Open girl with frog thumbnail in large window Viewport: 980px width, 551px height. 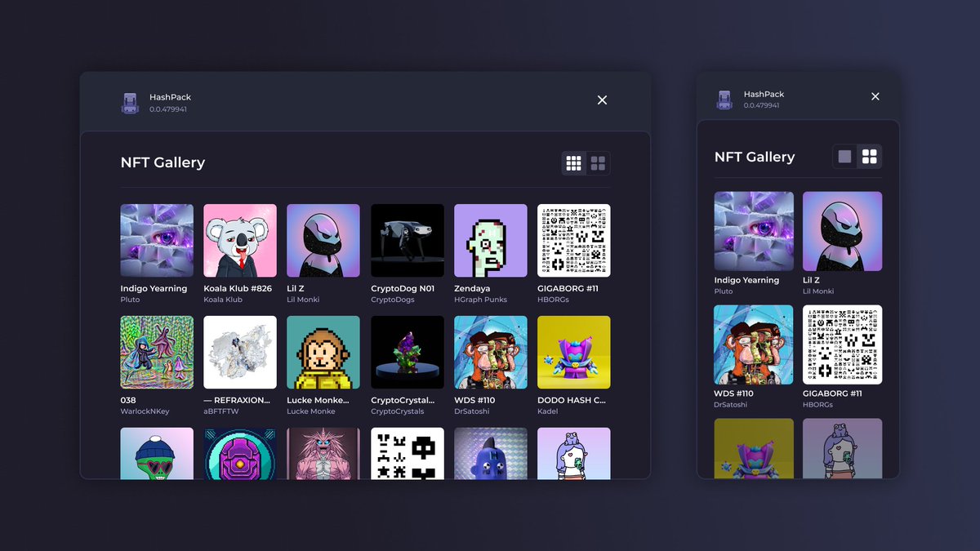coord(574,453)
